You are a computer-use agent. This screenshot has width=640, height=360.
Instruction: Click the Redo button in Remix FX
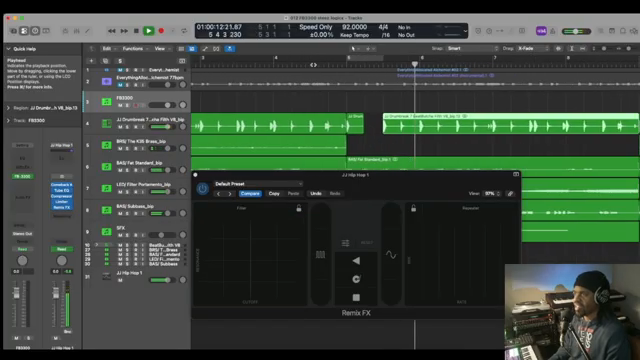pyautogui.click(x=335, y=194)
